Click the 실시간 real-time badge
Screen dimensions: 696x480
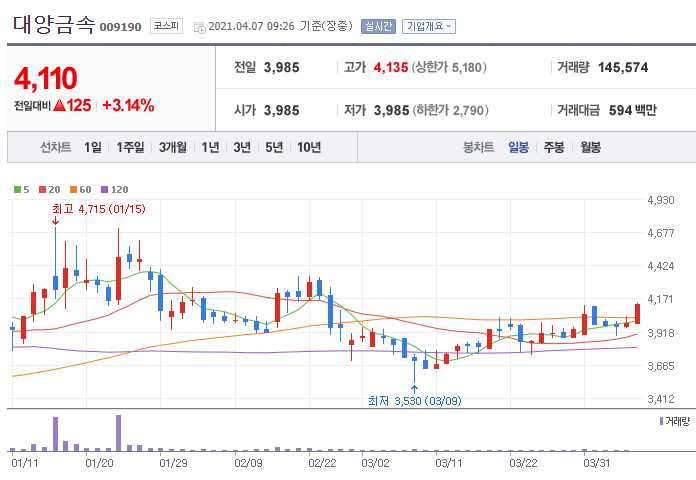point(378,27)
